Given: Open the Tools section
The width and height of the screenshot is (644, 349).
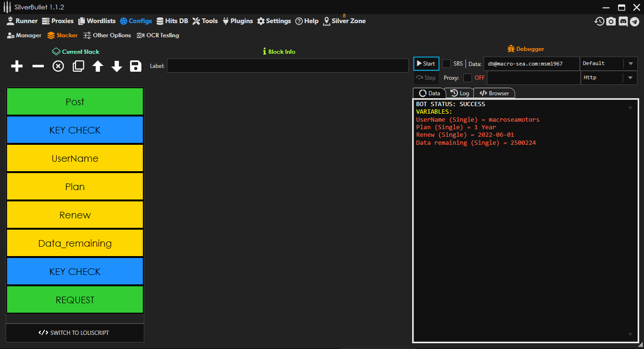Looking at the screenshot, I should pyautogui.click(x=205, y=21).
